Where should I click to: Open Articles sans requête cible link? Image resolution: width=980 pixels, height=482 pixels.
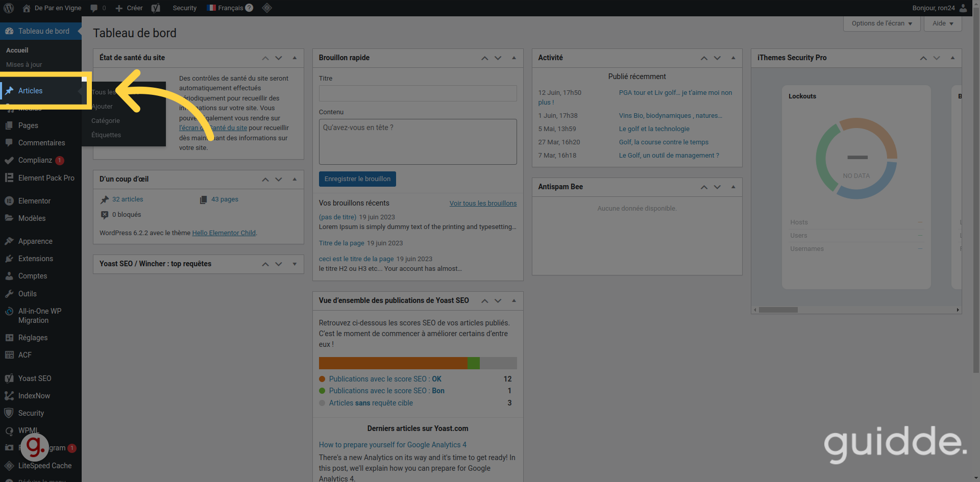pos(371,403)
